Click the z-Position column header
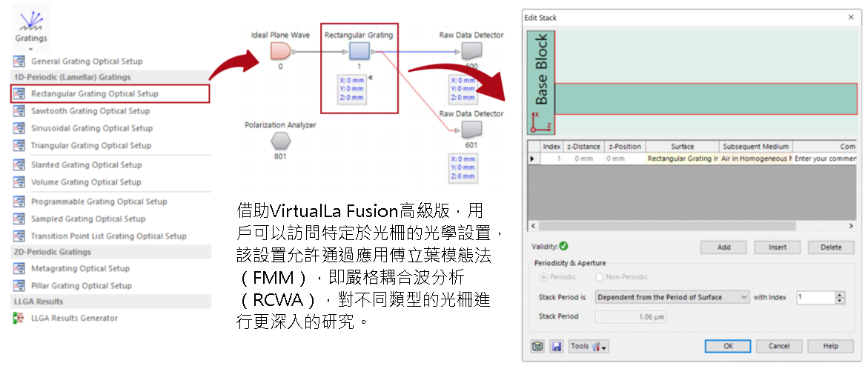868x366 pixels. pos(624,147)
